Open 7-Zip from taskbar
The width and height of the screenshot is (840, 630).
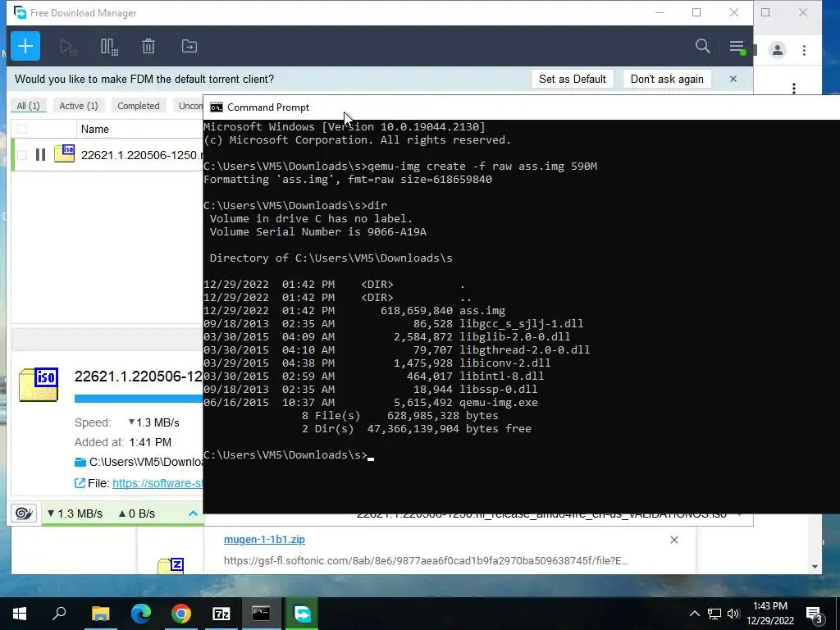pyautogui.click(x=221, y=614)
